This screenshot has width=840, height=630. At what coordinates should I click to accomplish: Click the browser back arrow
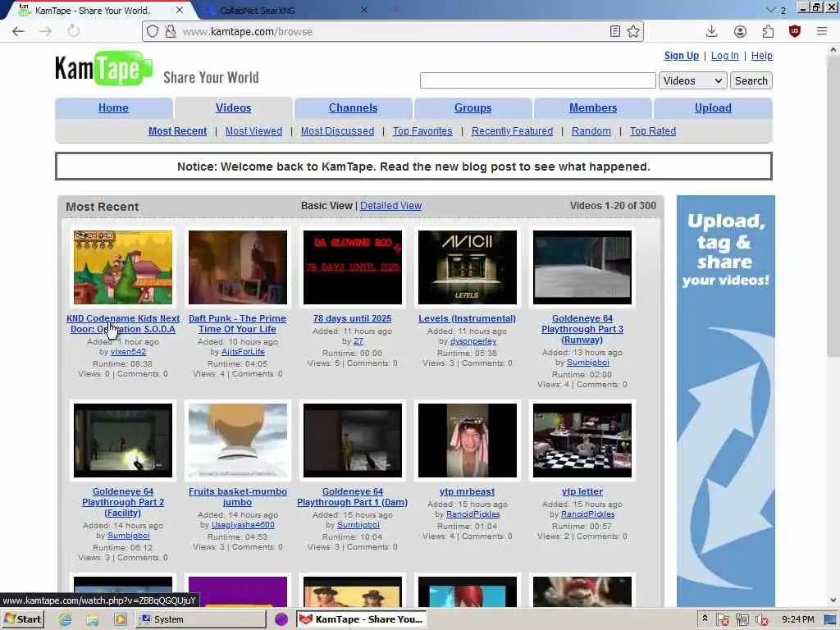pyautogui.click(x=18, y=32)
